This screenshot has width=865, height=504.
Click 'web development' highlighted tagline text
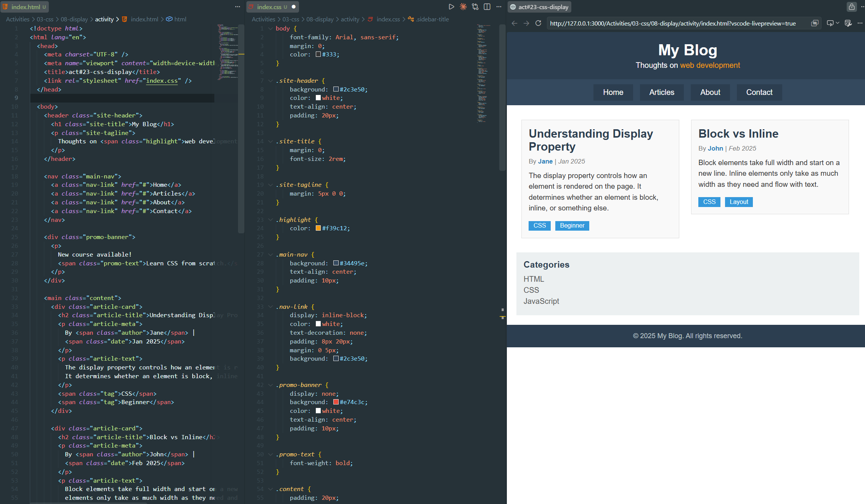[x=710, y=65]
